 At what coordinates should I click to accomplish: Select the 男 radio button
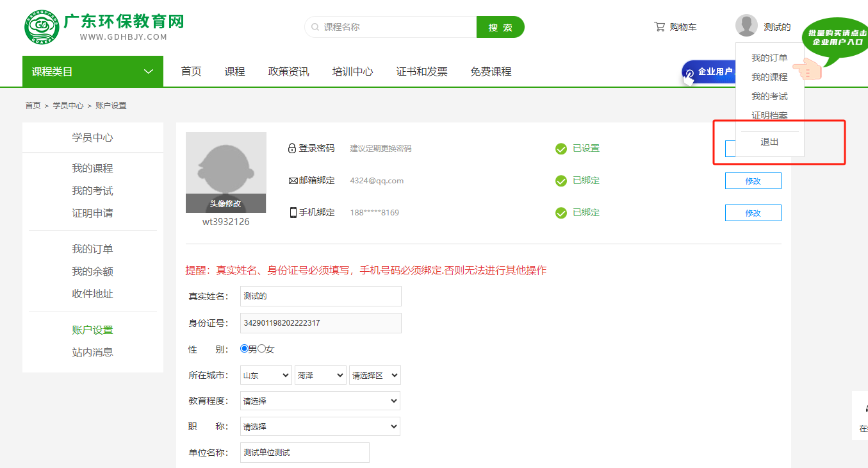coord(244,349)
